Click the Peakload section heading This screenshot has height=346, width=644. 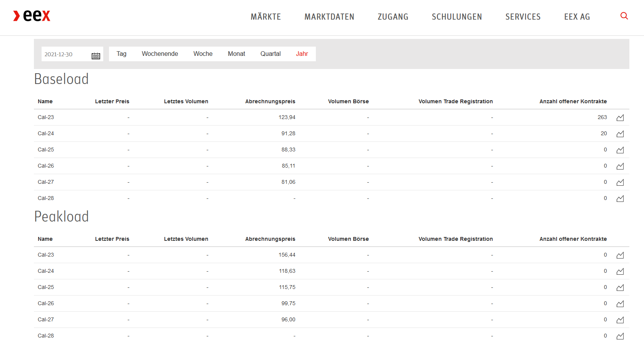point(61,217)
